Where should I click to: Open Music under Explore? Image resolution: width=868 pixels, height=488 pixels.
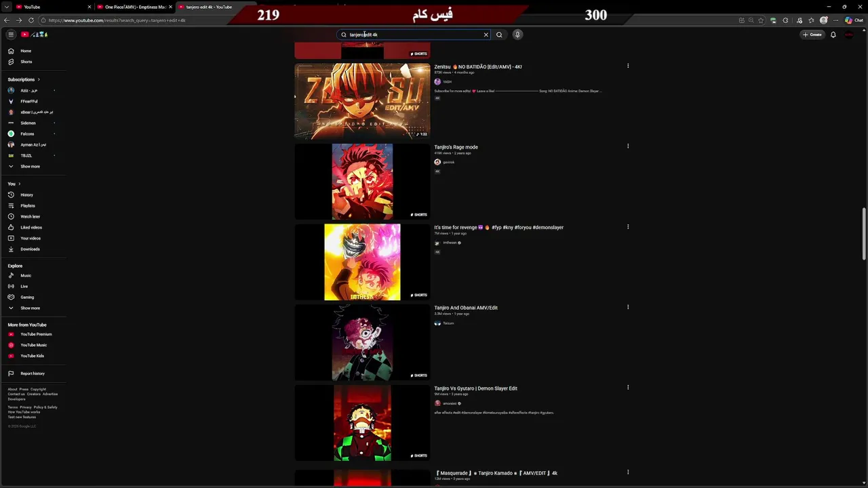pyautogui.click(x=33, y=275)
